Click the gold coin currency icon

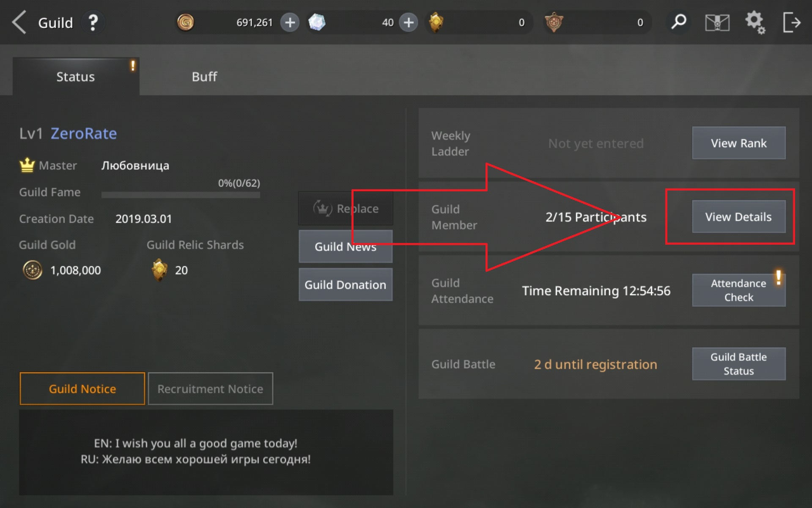pos(185,22)
